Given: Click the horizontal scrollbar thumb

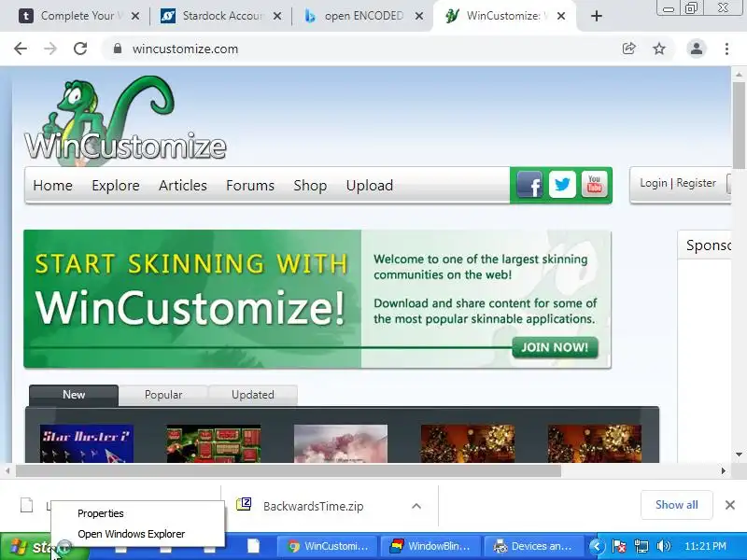Looking at the screenshot, I should click(289, 471).
